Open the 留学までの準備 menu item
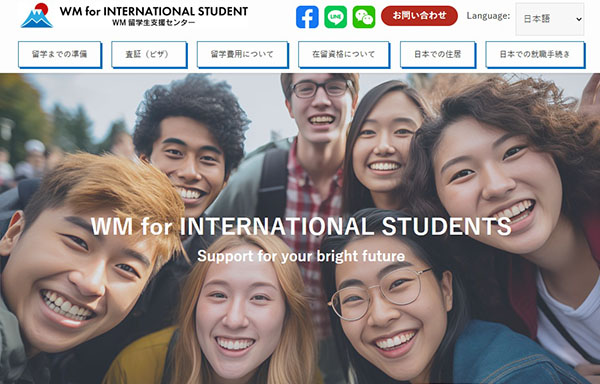600x384 pixels. (x=60, y=54)
